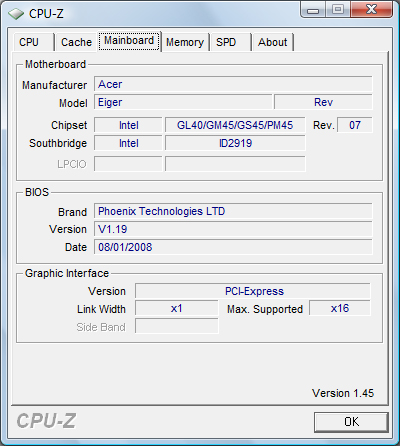
Task: Click the Model label
Action: click(x=73, y=103)
